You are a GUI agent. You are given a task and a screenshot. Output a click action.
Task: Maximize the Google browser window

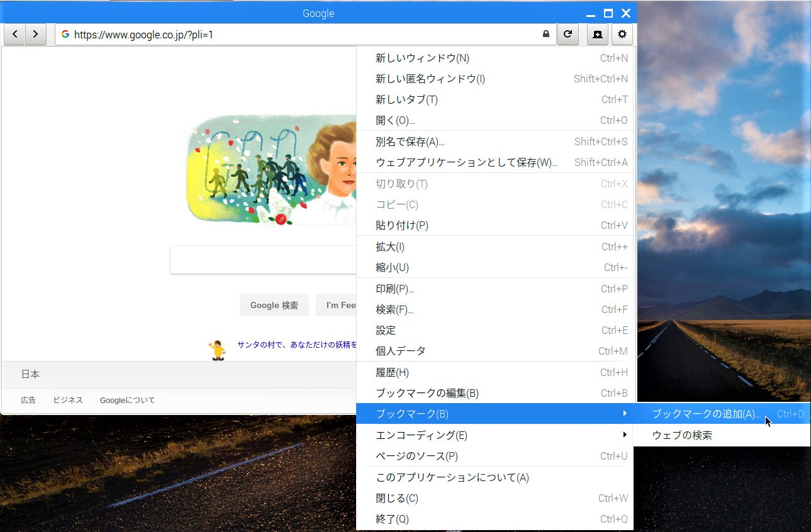pos(608,13)
